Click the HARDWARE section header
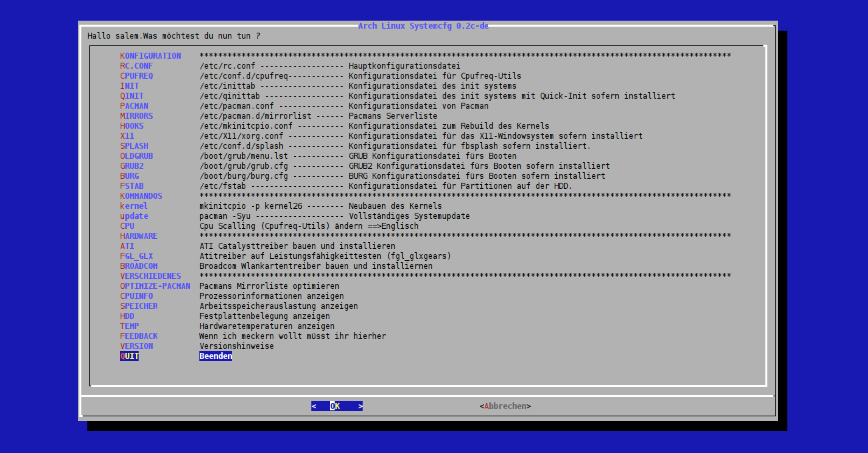 pyautogui.click(x=139, y=236)
